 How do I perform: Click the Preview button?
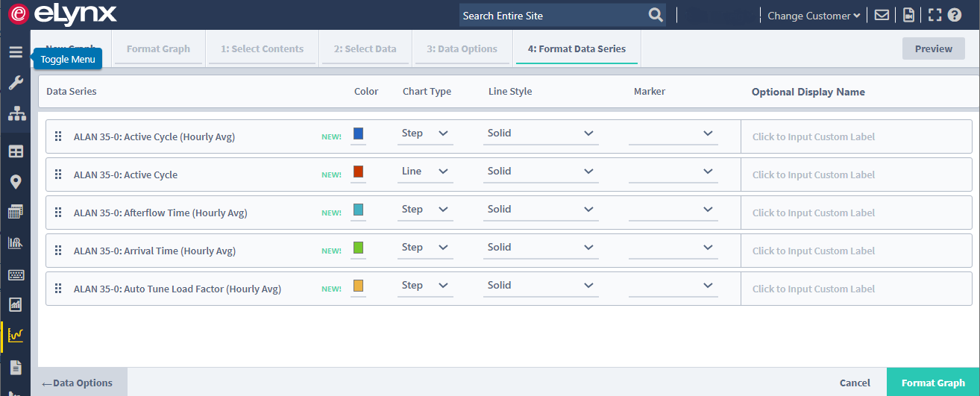tap(934, 48)
